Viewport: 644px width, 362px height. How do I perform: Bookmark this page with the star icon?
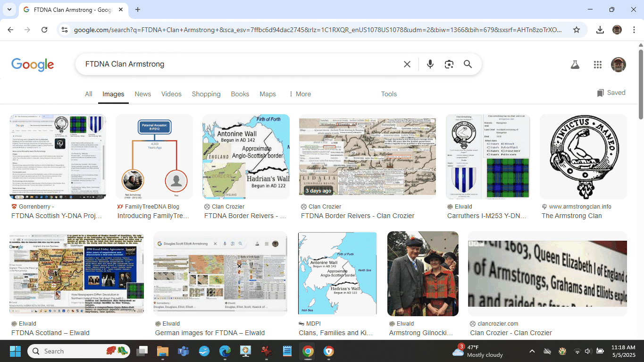(x=577, y=30)
